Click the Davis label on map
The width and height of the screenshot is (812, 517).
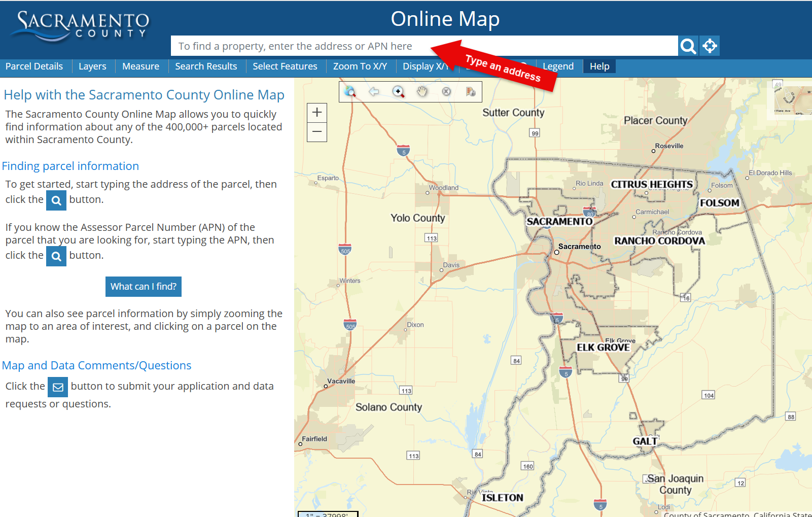[451, 265]
